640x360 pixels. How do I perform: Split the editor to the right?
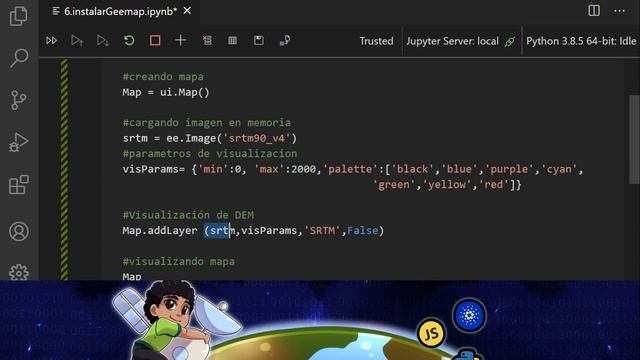pyautogui.click(x=594, y=11)
